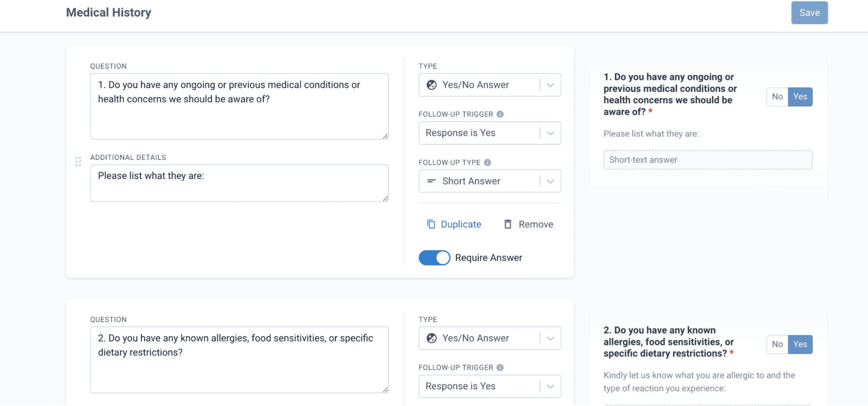The height and width of the screenshot is (406, 868).
Task: Toggle the Require Answer switch
Action: [434, 258]
